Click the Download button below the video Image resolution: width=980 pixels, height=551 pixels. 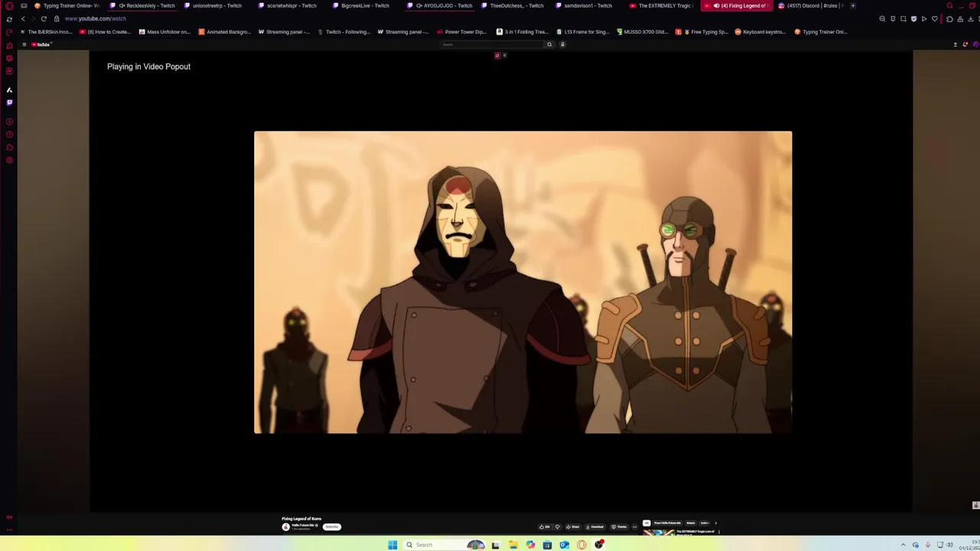(595, 527)
